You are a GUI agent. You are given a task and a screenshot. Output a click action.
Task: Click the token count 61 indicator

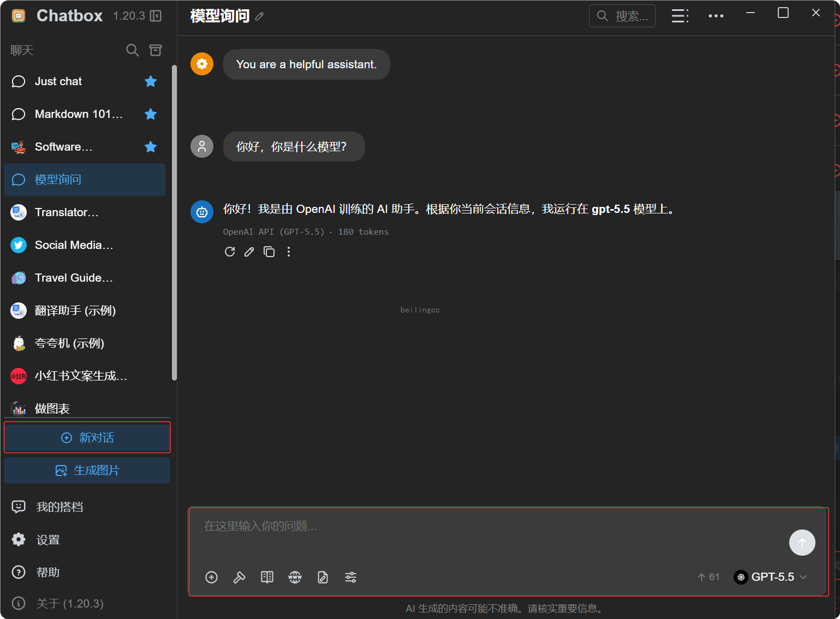(708, 577)
